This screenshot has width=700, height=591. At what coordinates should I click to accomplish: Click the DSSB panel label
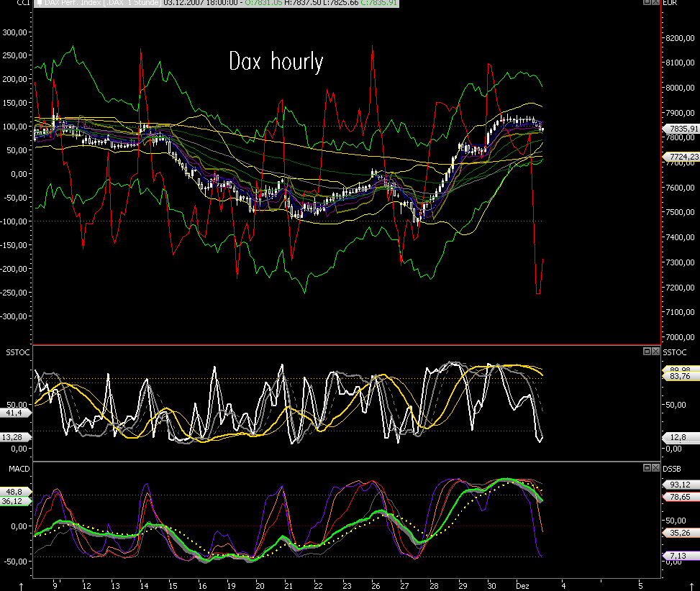tap(673, 469)
